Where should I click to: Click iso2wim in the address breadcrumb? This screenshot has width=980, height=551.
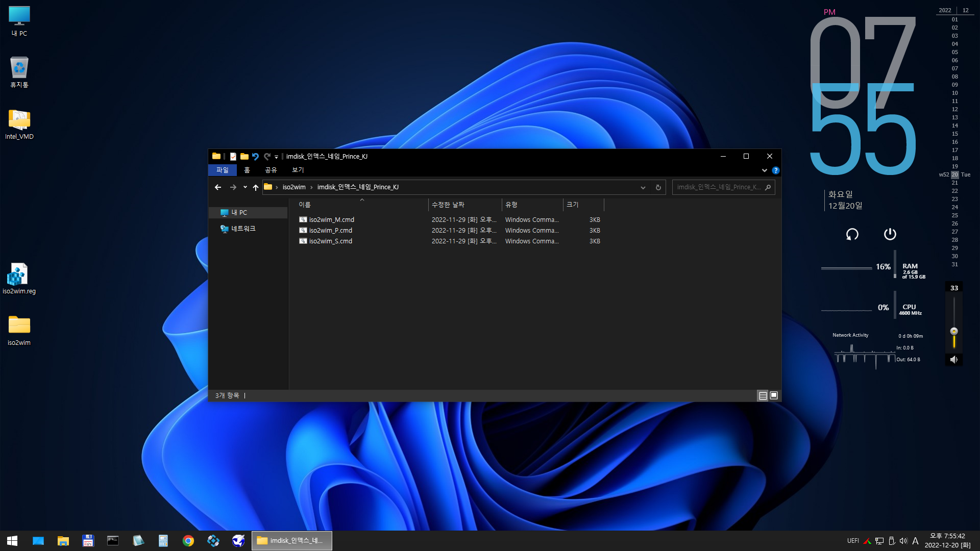click(x=294, y=187)
